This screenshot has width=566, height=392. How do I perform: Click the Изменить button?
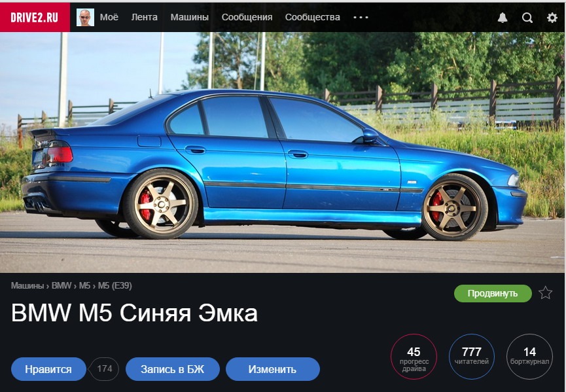click(273, 369)
